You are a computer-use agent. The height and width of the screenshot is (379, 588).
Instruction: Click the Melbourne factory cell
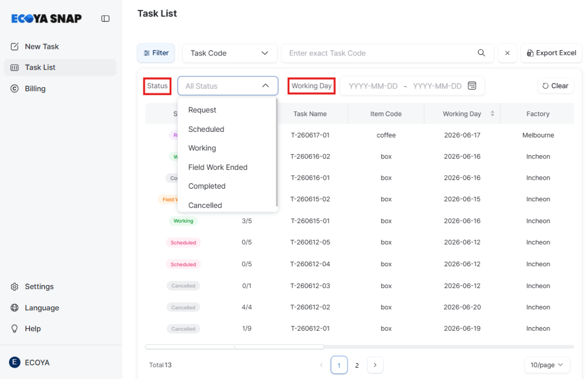coord(538,135)
